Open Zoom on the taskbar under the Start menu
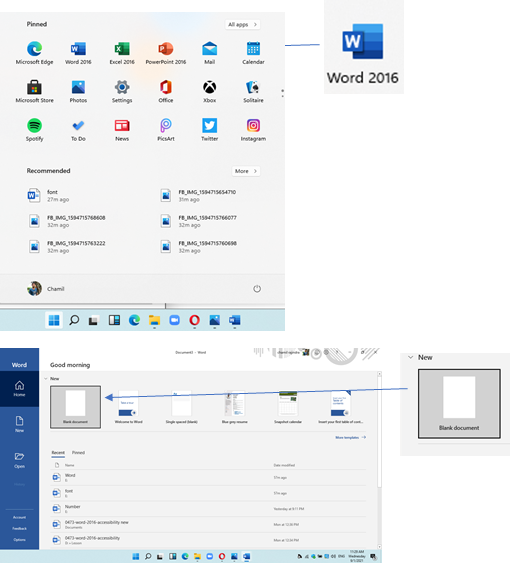The width and height of the screenshot is (510, 563). [175, 320]
